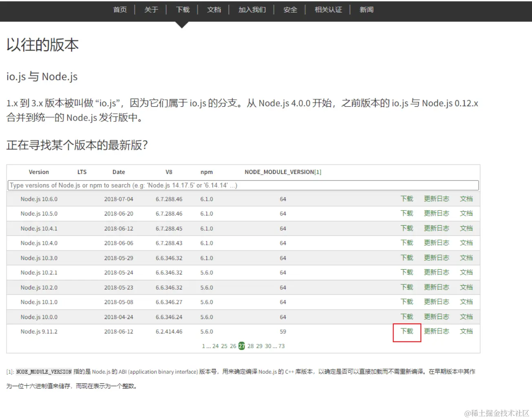View 更新日志 for Node.js 10.1.0
The height and width of the screenshot is (420, 532).
[x=436, y=302]
